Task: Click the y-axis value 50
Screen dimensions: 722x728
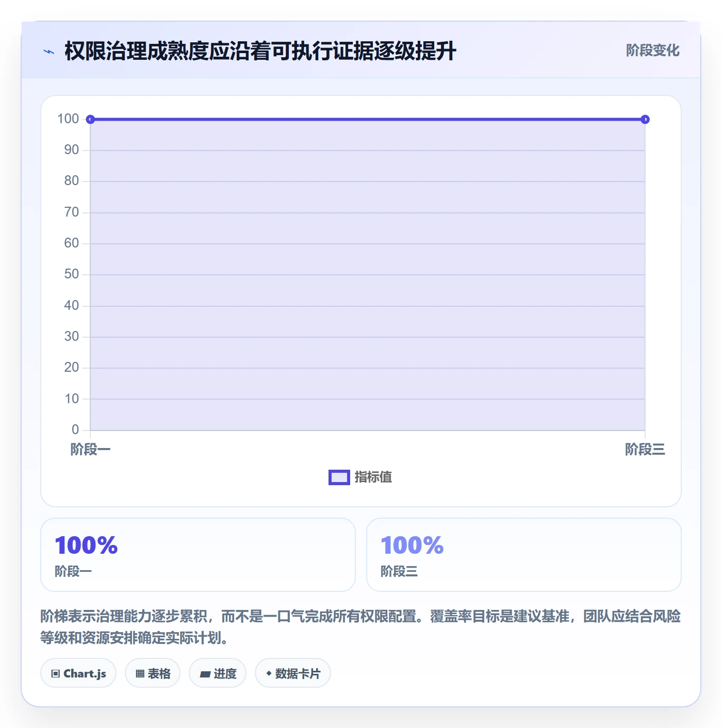Action: pyautogui.click(x=72, y=274)
